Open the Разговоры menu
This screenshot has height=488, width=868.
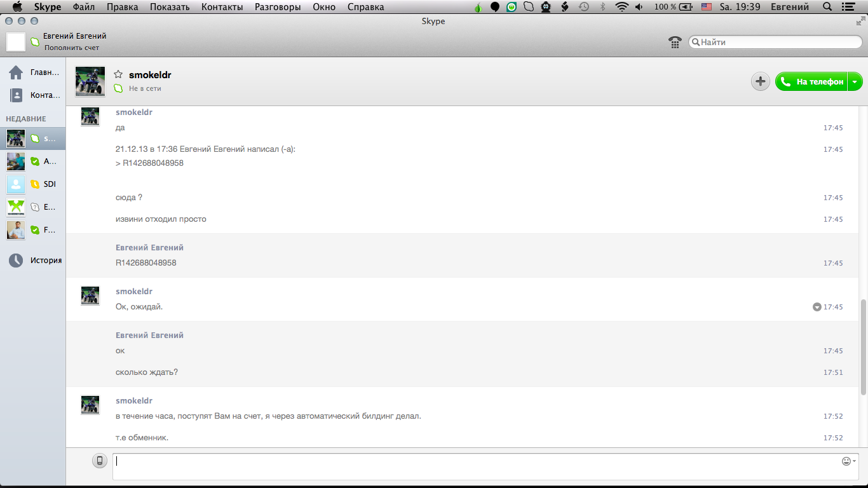pyautogui.click(x=278, y=7)
